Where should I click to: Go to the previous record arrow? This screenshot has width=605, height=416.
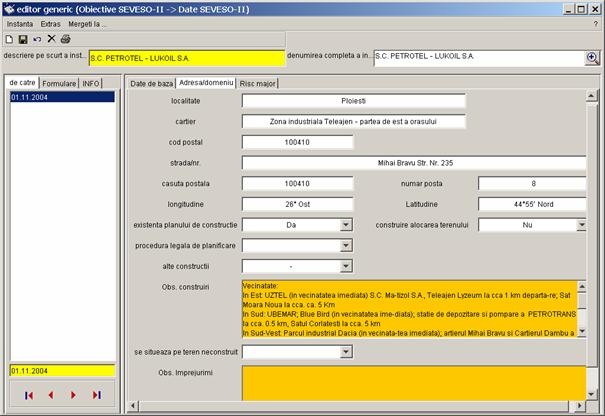coord(50,395)
